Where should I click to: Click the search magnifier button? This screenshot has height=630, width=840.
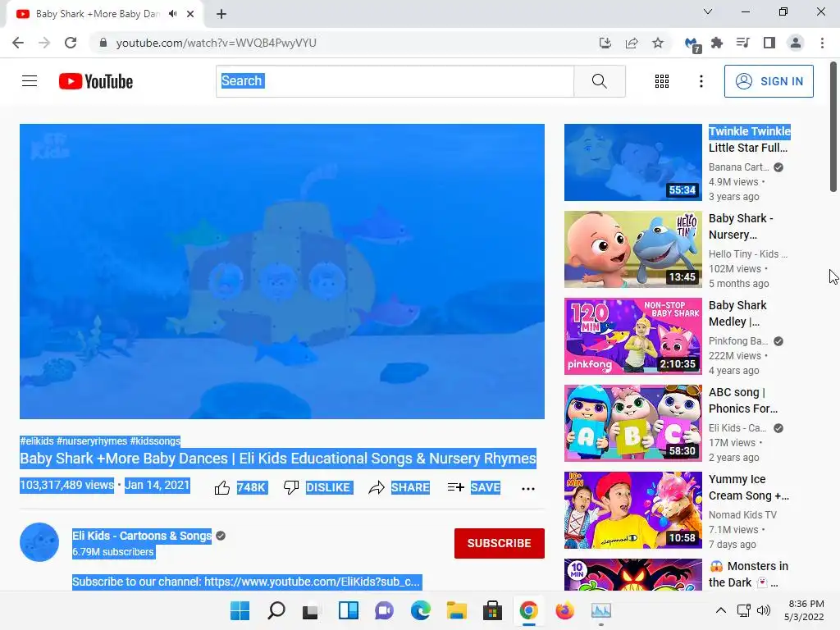click(600, 81)
